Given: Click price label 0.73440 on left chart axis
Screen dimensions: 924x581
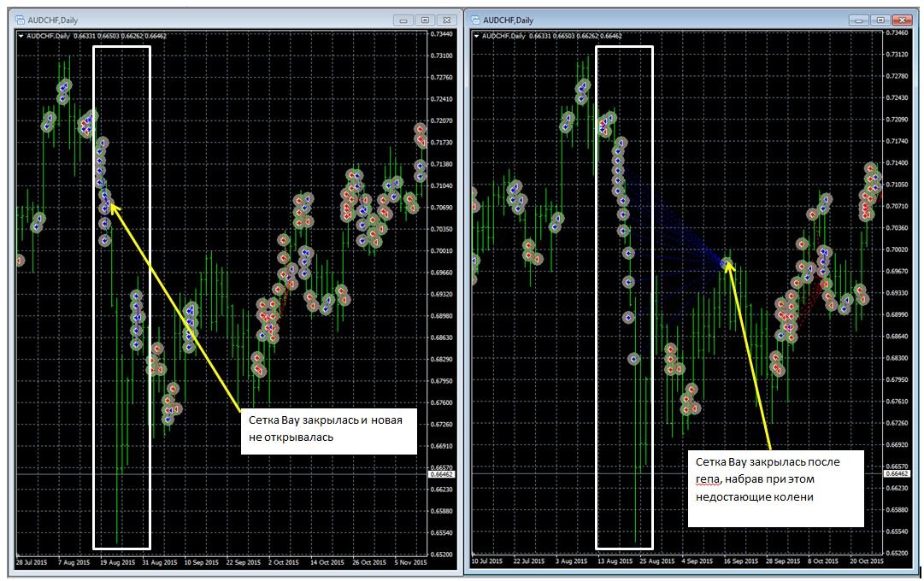Looking at the screenshot, I should pos(442,34).
